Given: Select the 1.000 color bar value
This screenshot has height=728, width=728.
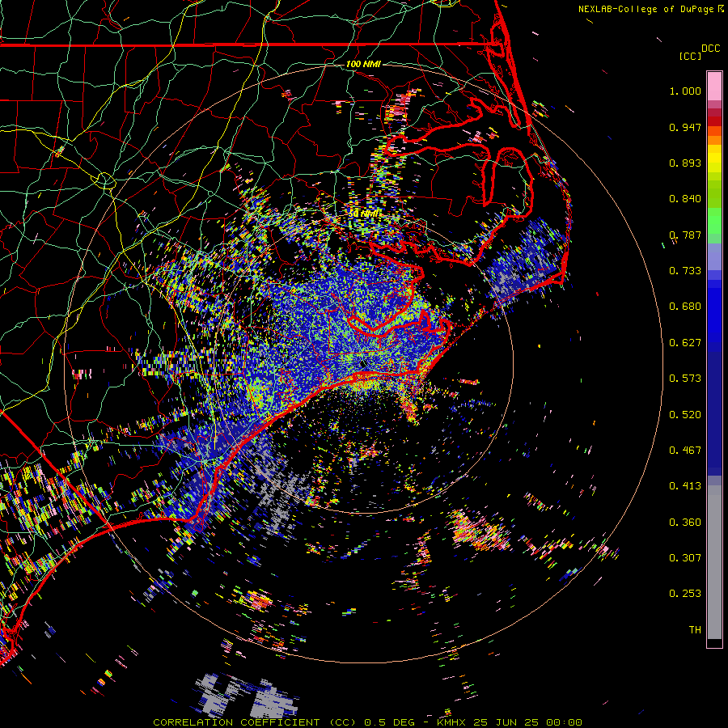Looking at the screenshot, I should 685,91.
